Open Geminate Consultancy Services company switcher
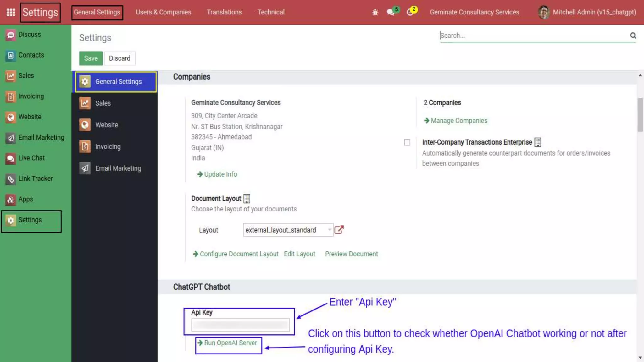 click(x=474, y=12)
